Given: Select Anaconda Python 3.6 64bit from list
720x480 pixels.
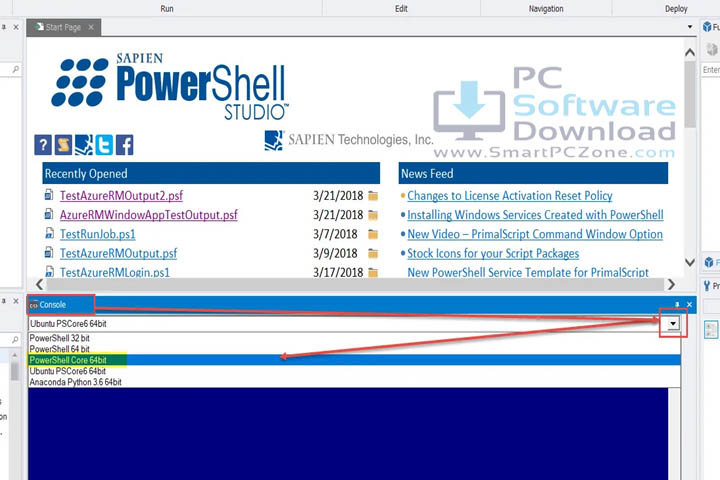Looking at the screenshot, I should click(354, 382).
